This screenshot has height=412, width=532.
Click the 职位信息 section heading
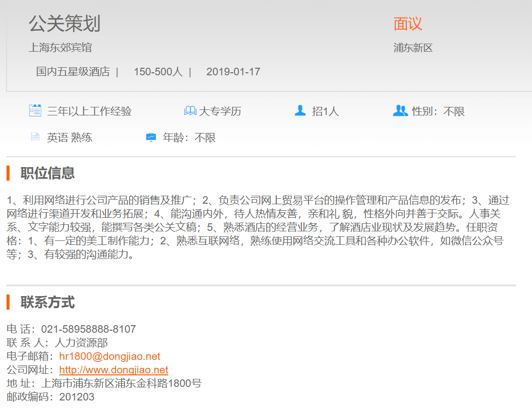click(x=47, y=173)
